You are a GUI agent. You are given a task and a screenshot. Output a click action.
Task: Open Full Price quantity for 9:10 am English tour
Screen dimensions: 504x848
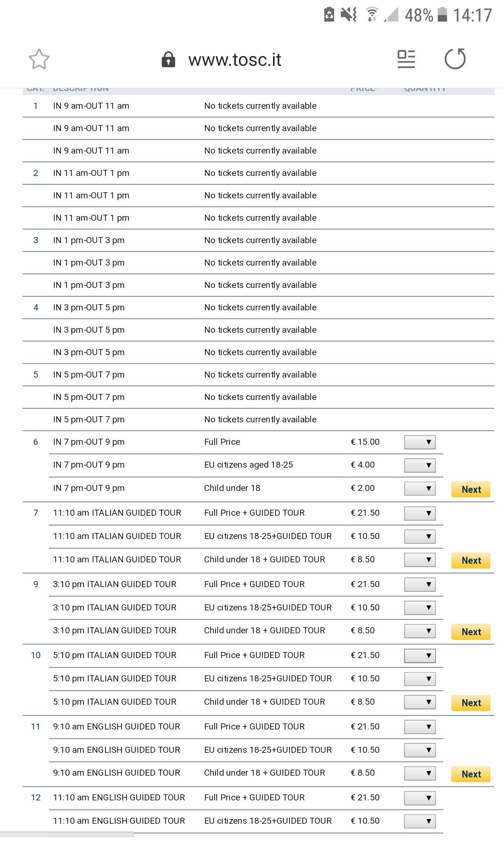click(420, 727)
